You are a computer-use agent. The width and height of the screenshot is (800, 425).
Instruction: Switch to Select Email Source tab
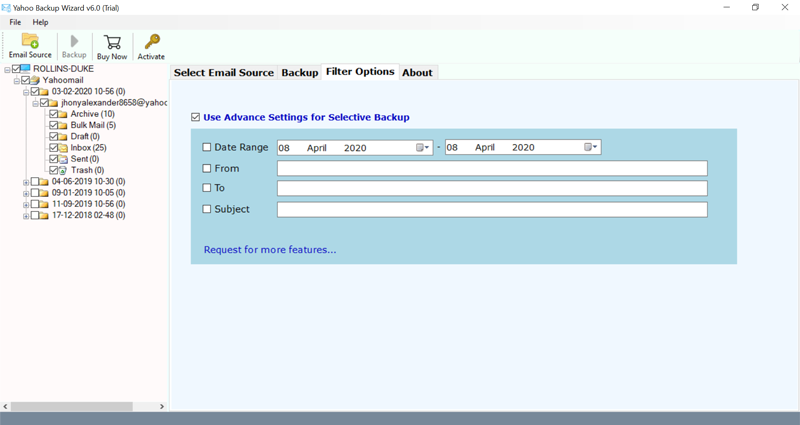point(224,72)
